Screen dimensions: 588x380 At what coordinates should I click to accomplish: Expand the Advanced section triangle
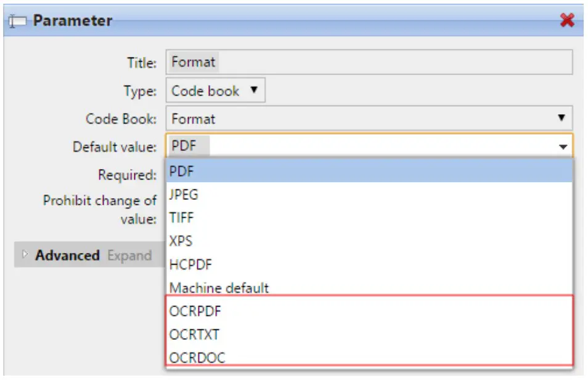pos(25,255)
